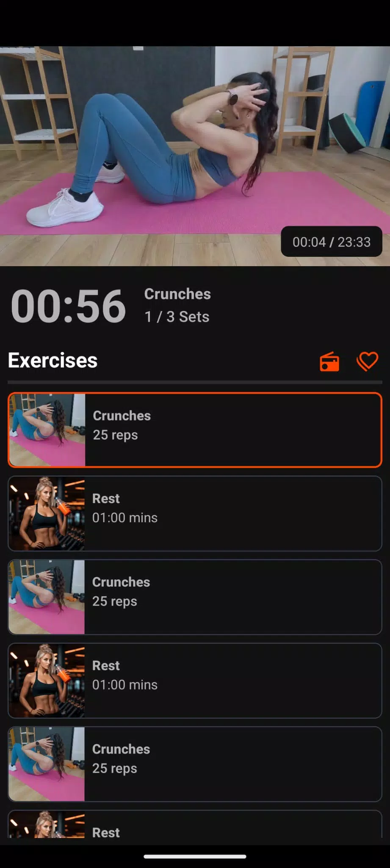Select the first Rest 01:00 mins card
Viewport: 390px width, 868px height.
195,513
